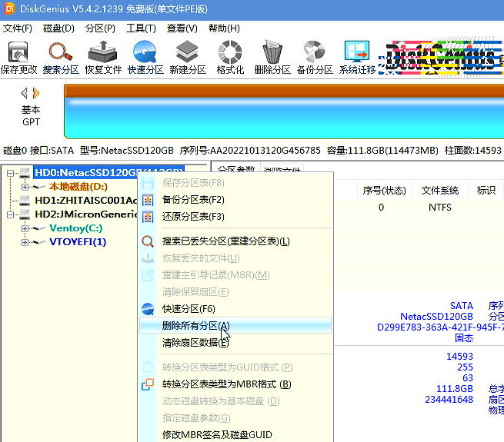This screenshot has width=504, height=442.
Task: Click the 111.8GB capacity value
Action: click(455, 389)
